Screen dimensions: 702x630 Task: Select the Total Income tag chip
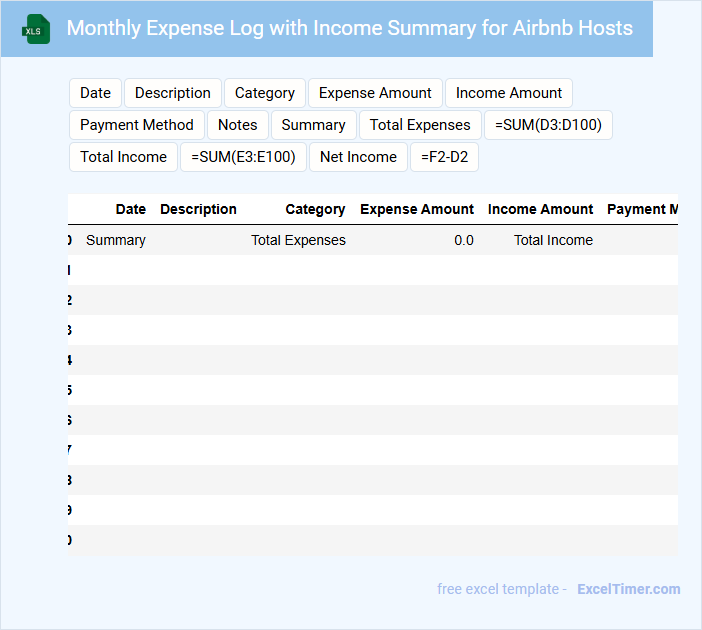[123, 157]
